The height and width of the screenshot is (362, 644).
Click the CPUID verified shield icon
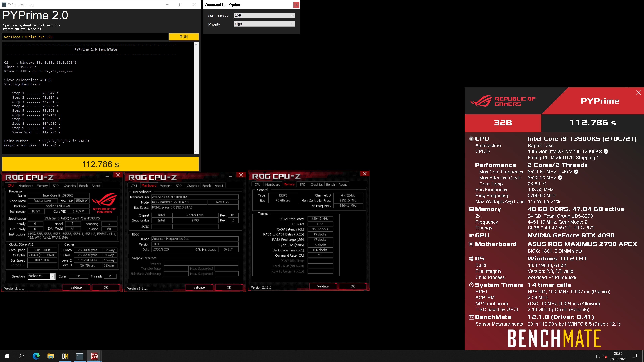coord(606,151)
